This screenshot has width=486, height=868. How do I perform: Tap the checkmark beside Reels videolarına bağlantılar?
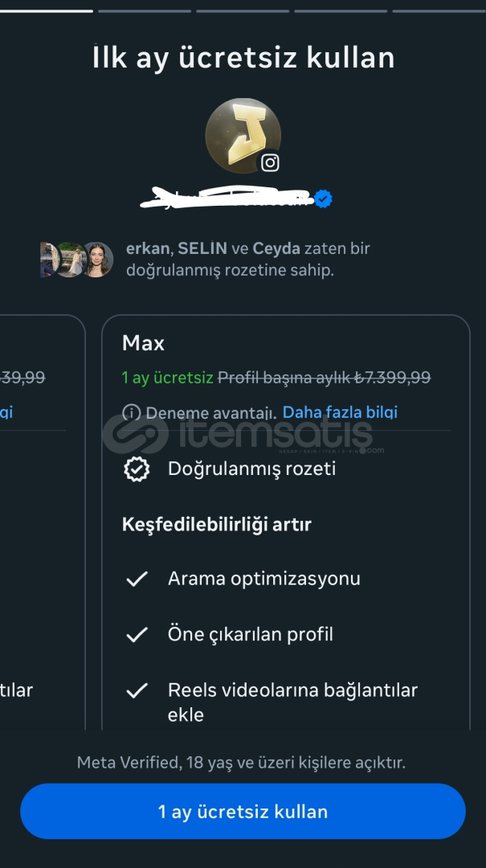(x=137, y=690)
